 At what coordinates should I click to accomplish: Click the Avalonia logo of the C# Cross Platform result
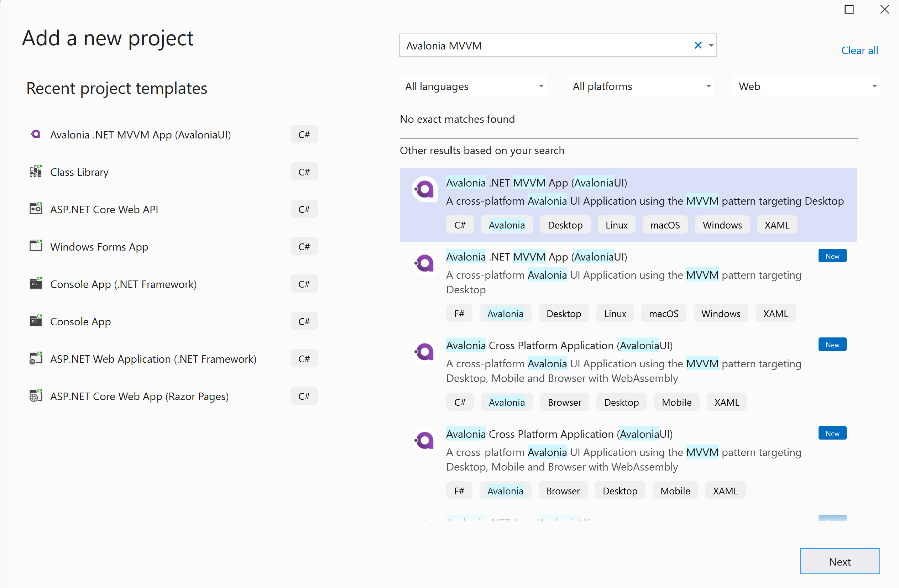click(424, 352)
